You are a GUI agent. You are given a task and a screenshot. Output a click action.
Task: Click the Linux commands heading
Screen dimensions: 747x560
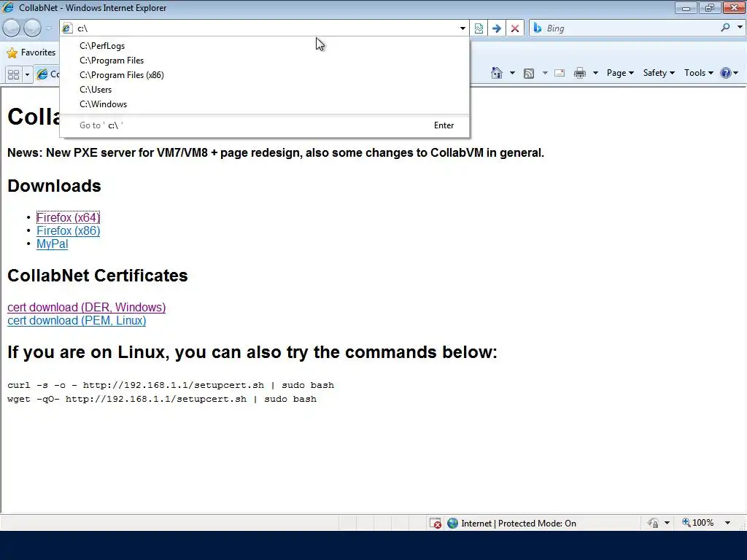click(x=252, y=352)
